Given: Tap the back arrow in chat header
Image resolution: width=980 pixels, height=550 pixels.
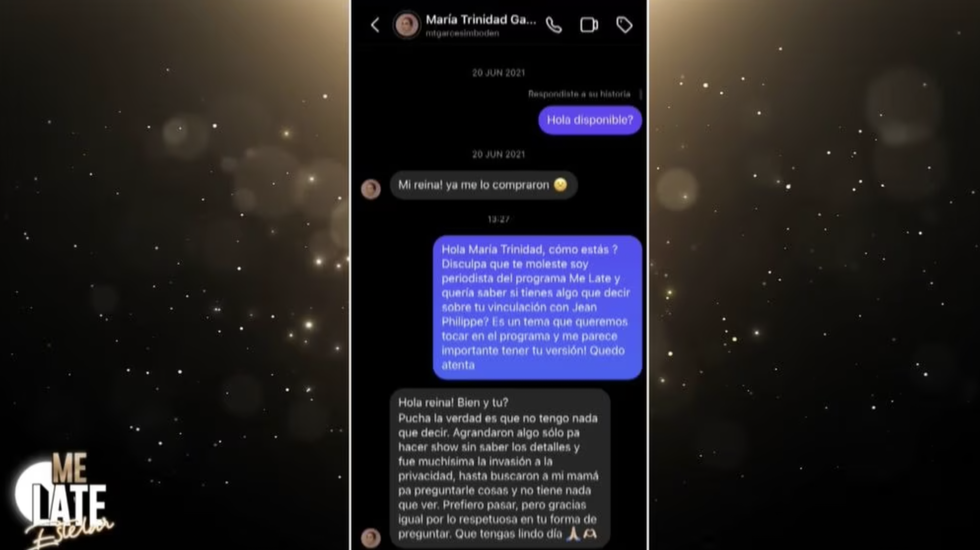Looking at the screenshot, I should [x=376, y=25].
